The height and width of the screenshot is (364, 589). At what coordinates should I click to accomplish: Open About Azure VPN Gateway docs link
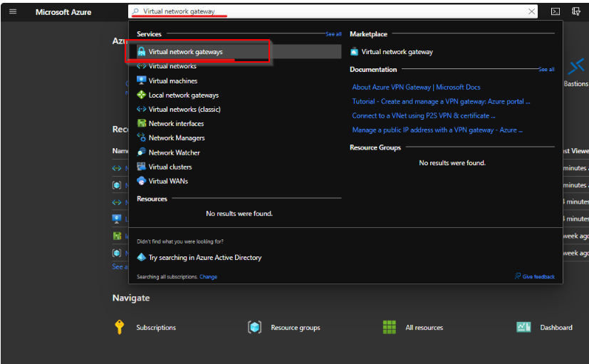(x=416, y=87)
